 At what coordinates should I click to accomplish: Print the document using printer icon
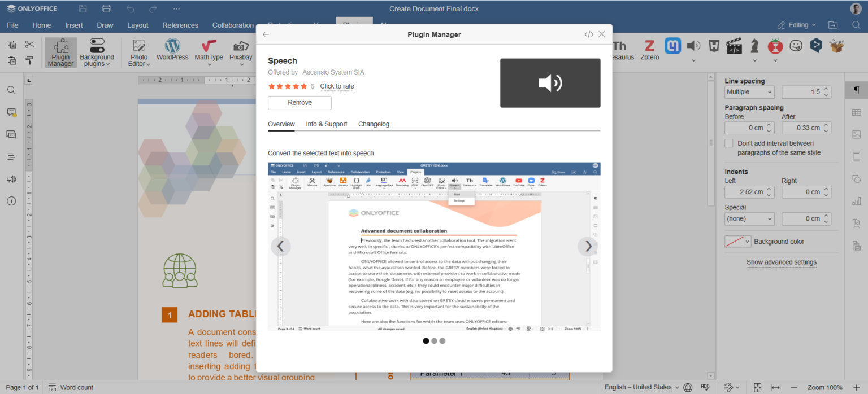[106, 8]
